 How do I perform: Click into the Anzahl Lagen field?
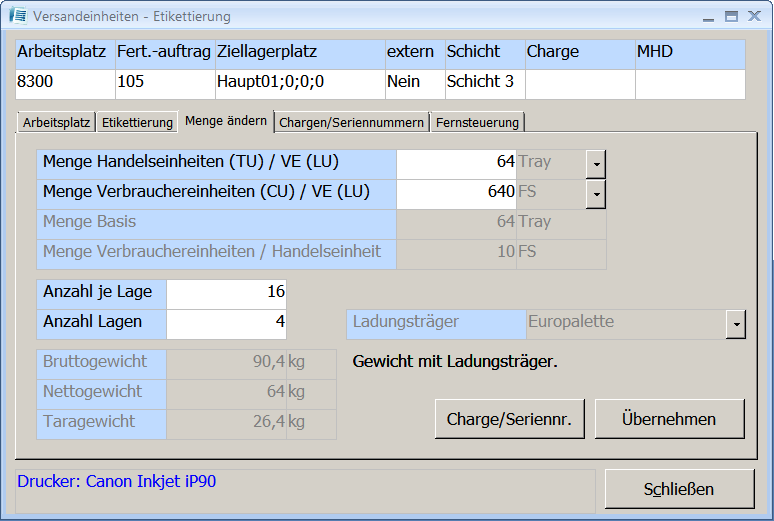point(226,323)
